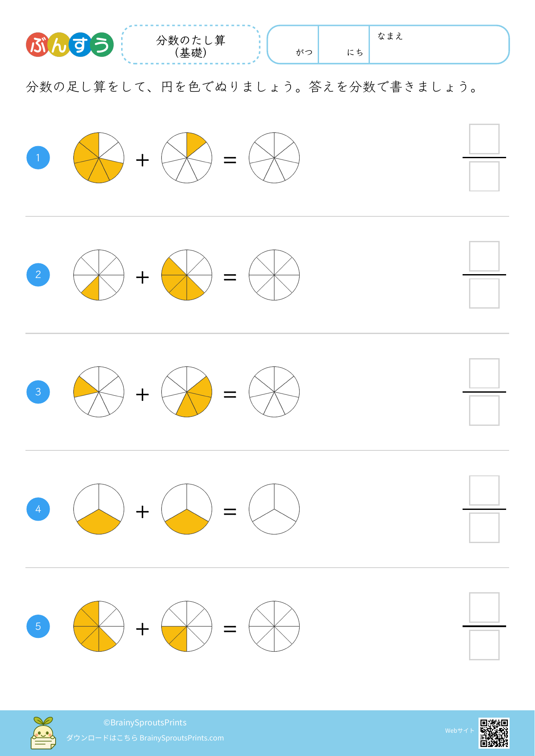
Task: Click the blue number 3 badge
Action: [x=38, y=392]
